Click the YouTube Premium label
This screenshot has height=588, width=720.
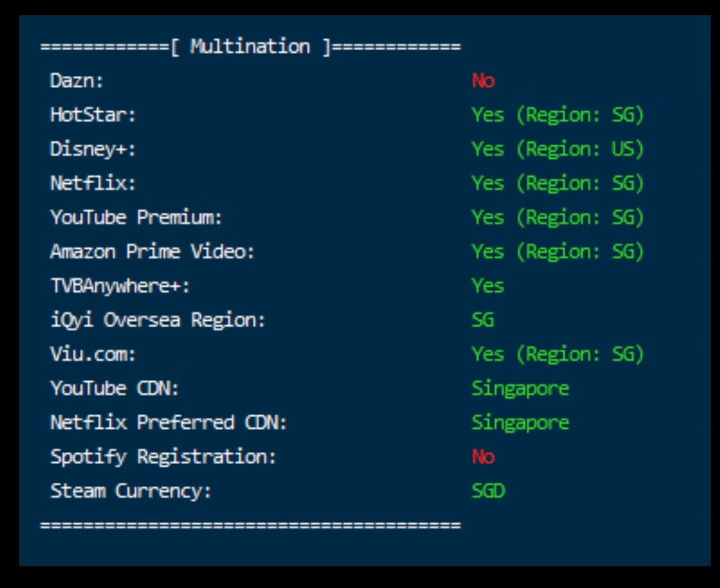coord(136,217)
